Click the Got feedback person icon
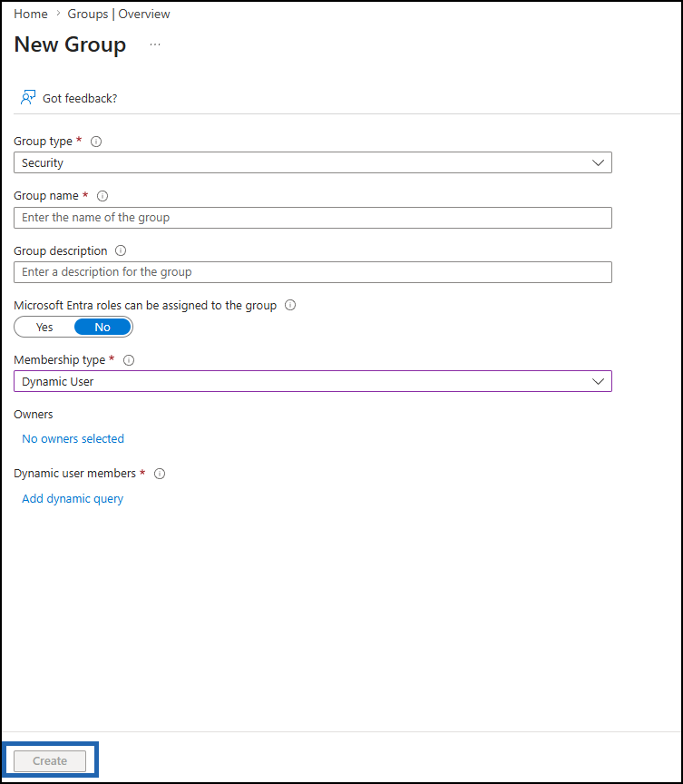 [27, 97]
